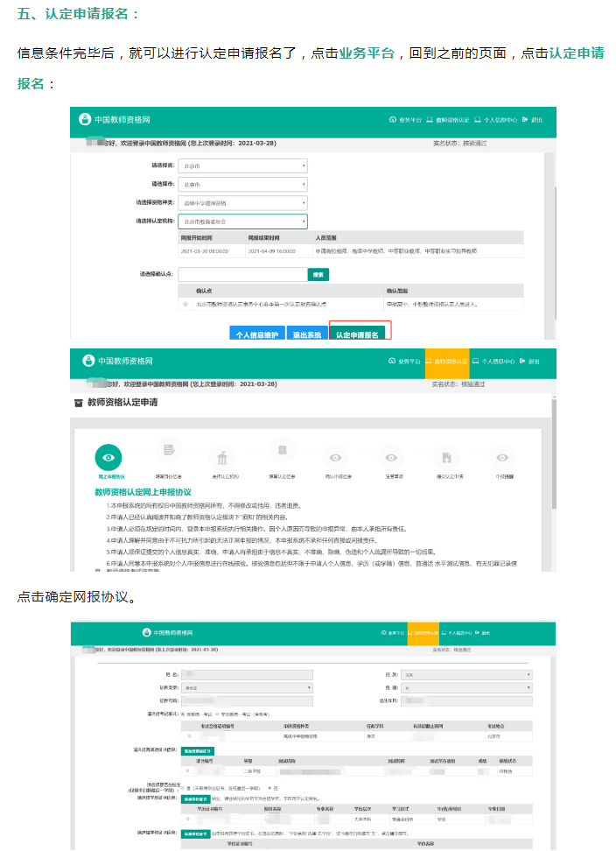Click the green add button beside the 学位 section
Viewport: 616px width, 851px height.
pyautogui.click(x=195, y=833)
